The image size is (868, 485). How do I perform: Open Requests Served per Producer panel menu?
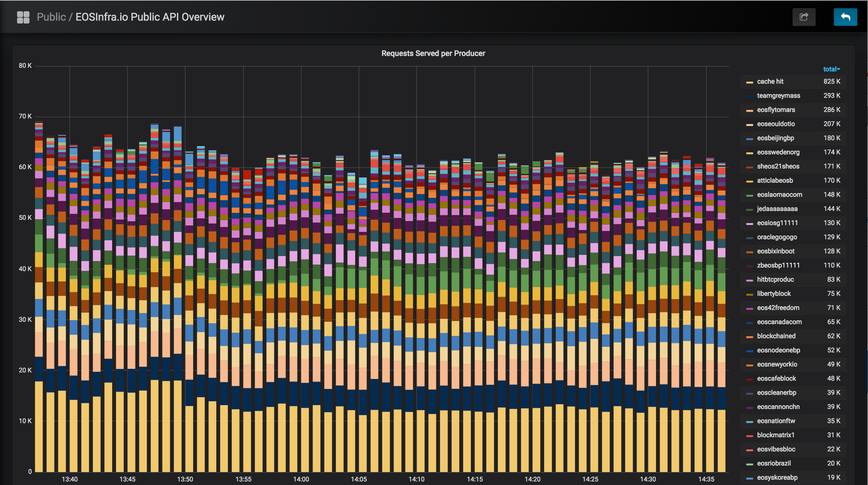click(433, 53)
